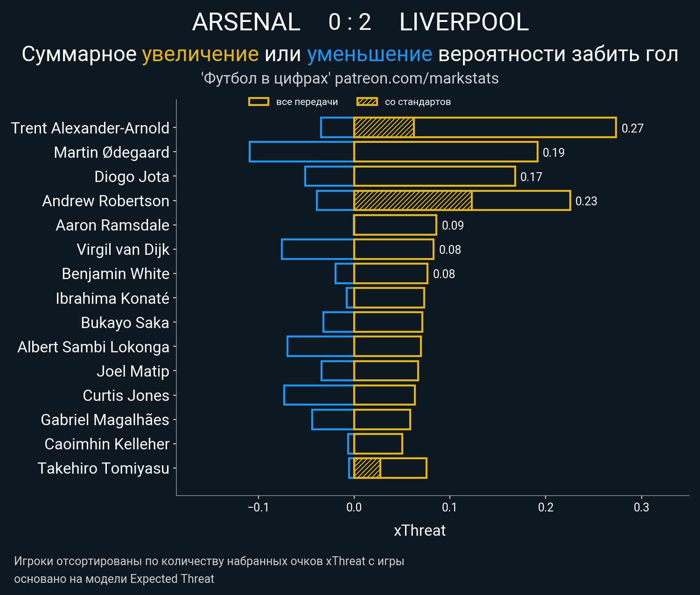
Task: Click Andrew Robertson's hatched set-piece bar
Action: (413, 201)
